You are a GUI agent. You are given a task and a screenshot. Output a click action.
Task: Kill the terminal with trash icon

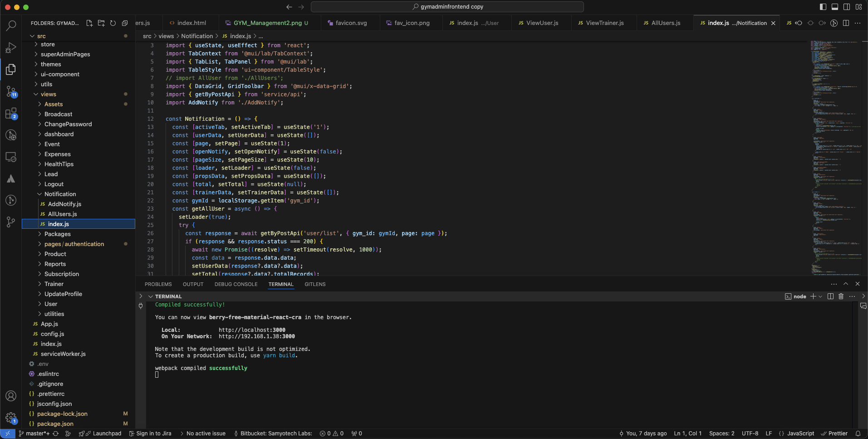tap(841, 296)
